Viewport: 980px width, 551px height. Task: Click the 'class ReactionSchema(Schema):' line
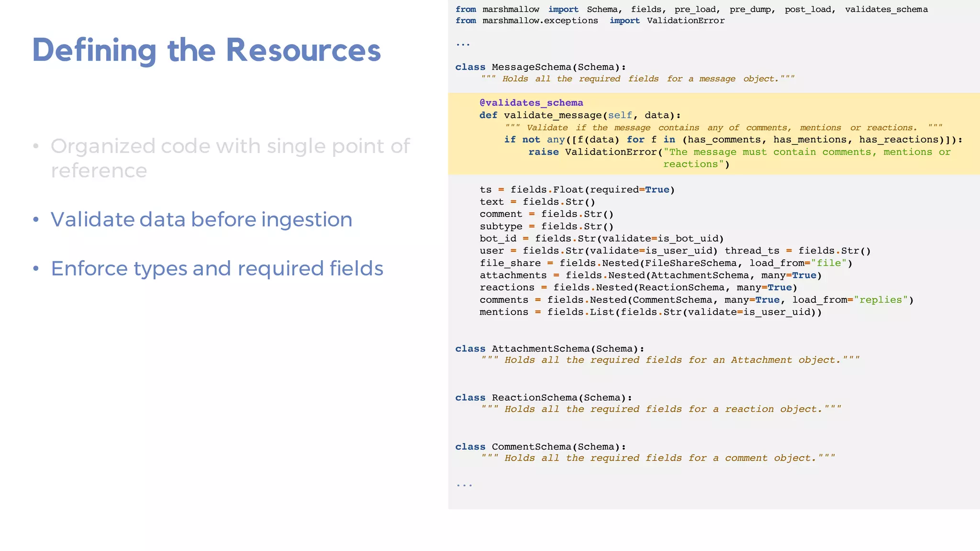544,398
